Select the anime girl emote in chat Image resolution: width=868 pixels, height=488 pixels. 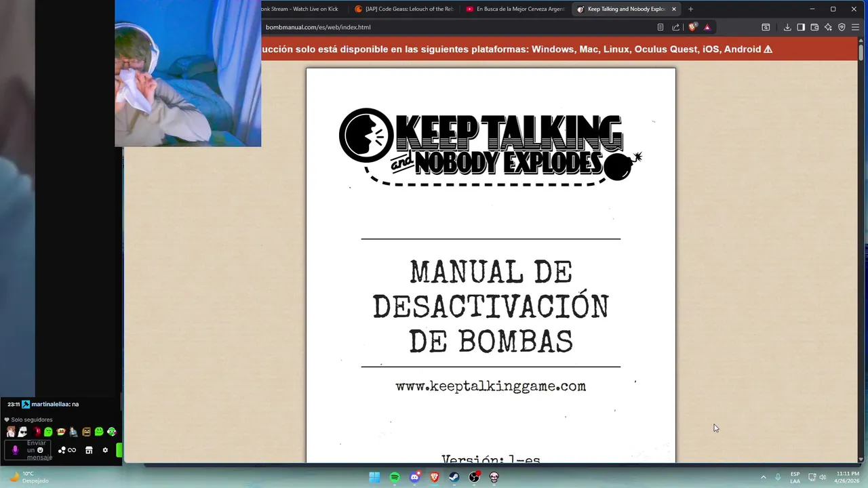(x=11, y=432)
